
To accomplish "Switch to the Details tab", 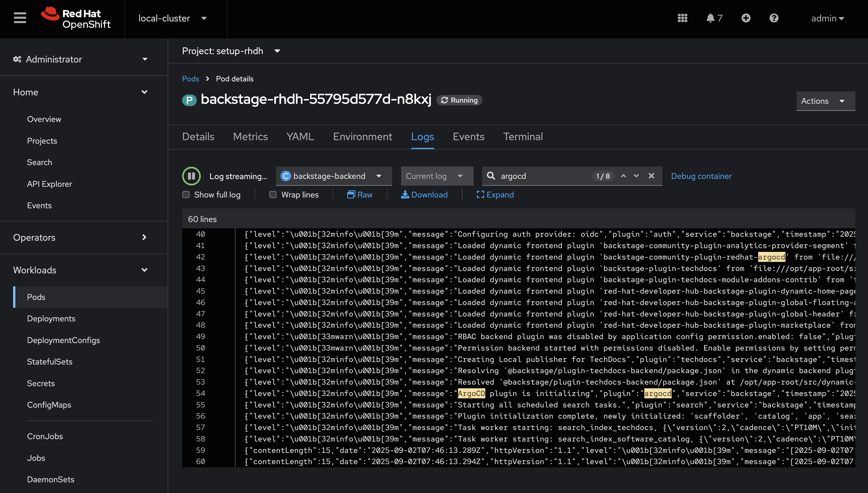I will (198, 137).
